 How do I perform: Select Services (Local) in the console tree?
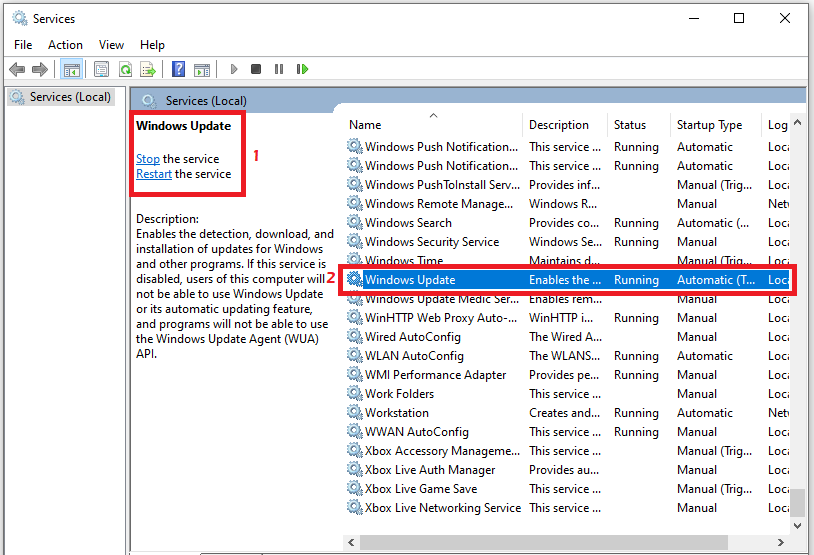click(61, 97)
